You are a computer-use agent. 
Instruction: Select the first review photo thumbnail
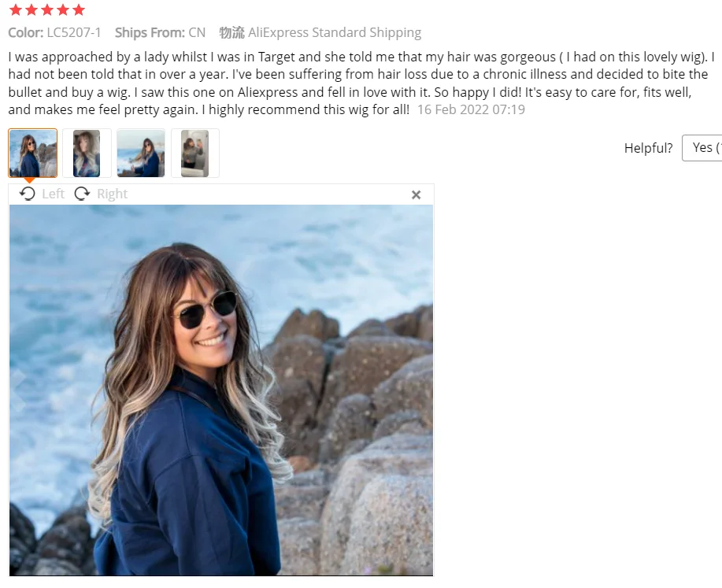point(33,153)
